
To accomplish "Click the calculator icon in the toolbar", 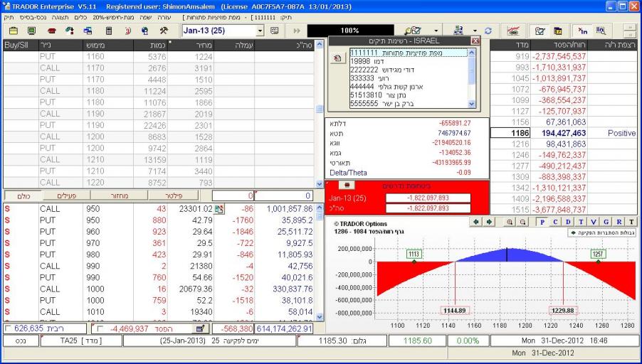I will 109,31.
